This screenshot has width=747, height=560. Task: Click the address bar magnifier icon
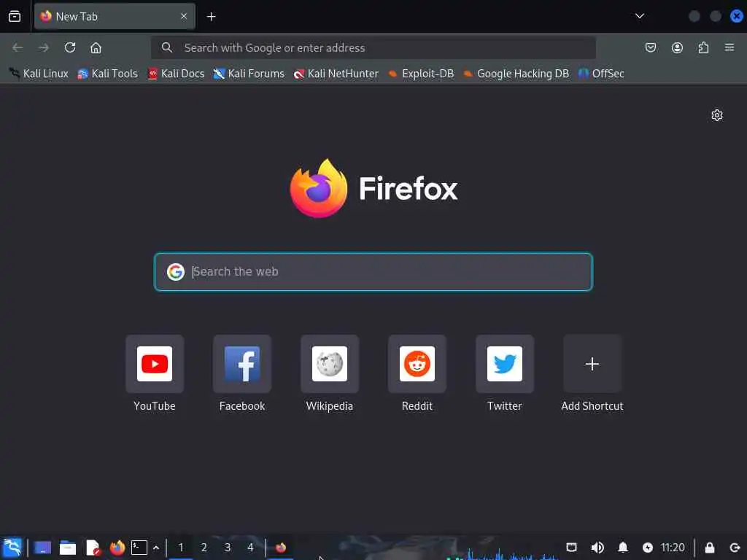click(x=167, y=47)
